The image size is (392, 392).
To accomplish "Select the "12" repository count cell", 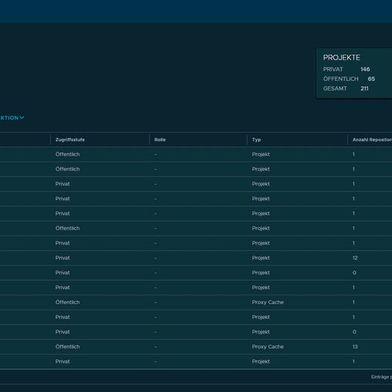I will 355,258.
